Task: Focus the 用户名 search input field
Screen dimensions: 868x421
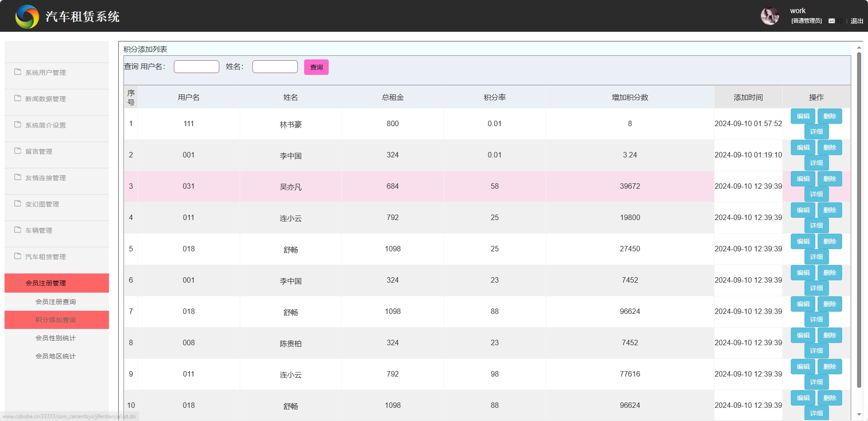Action: click(x=196, y=67)
